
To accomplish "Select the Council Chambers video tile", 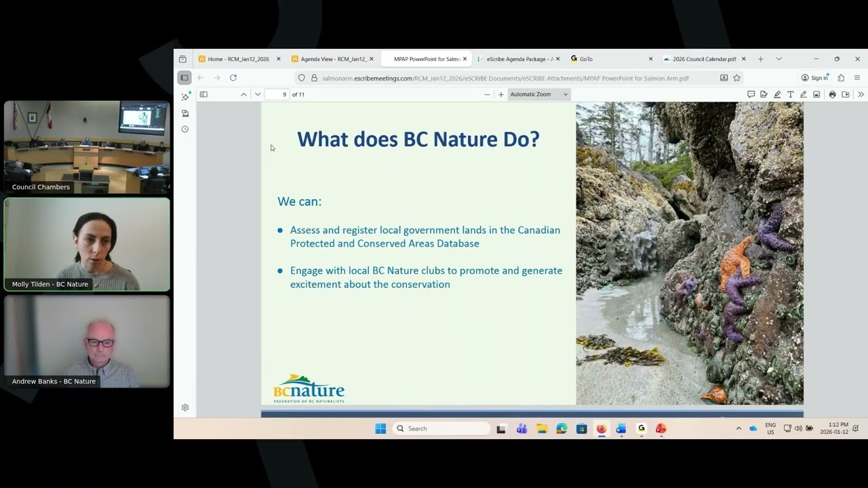I will point(87,147).
